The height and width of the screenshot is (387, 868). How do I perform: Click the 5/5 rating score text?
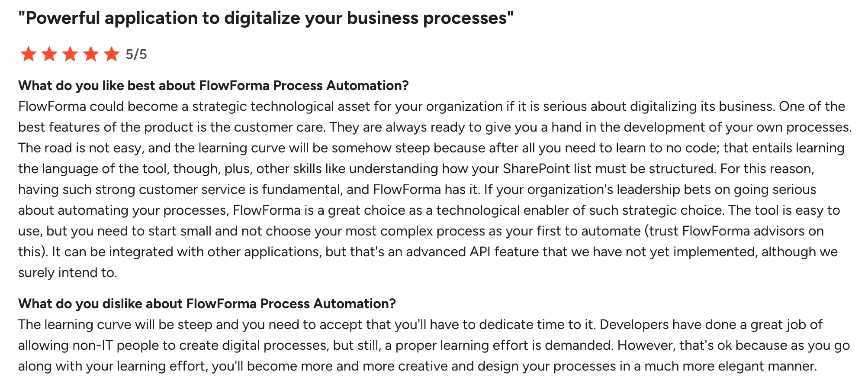coord(136,55)
